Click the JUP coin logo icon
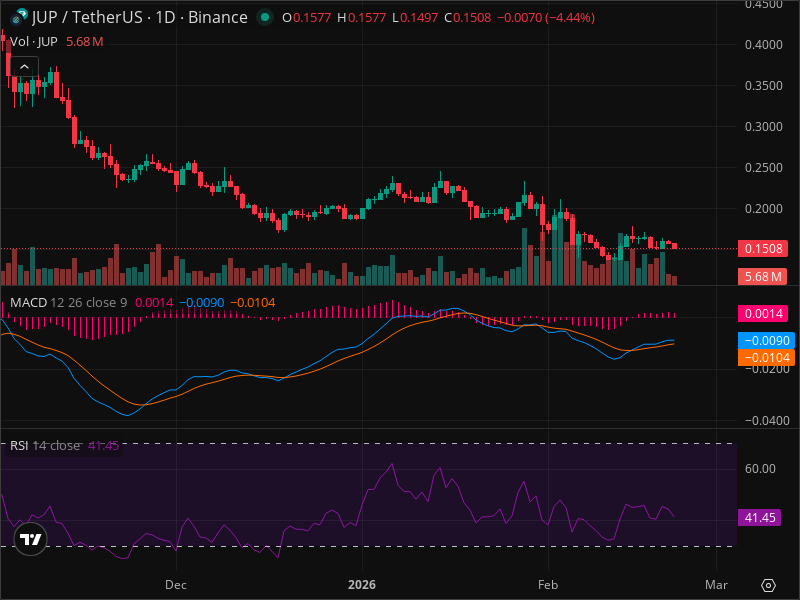 (19, 17)
